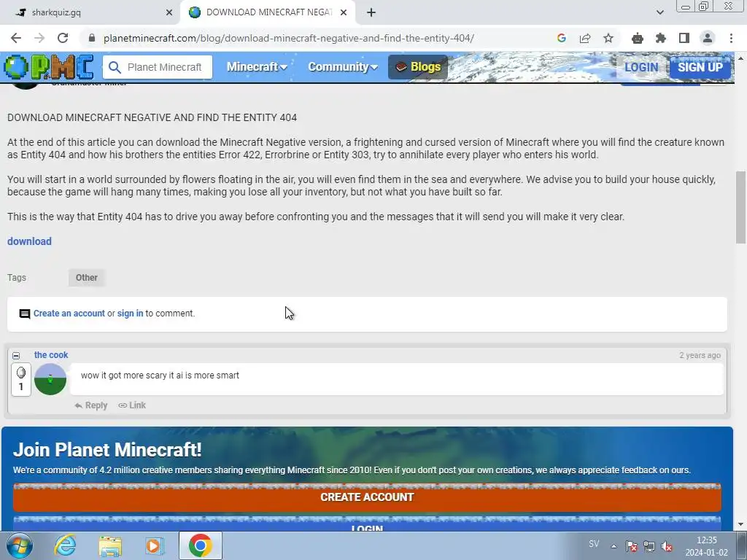The height and width of the screenshot is (560, 747).
Task: Click the browser back arrow
Action: (16, 38)
